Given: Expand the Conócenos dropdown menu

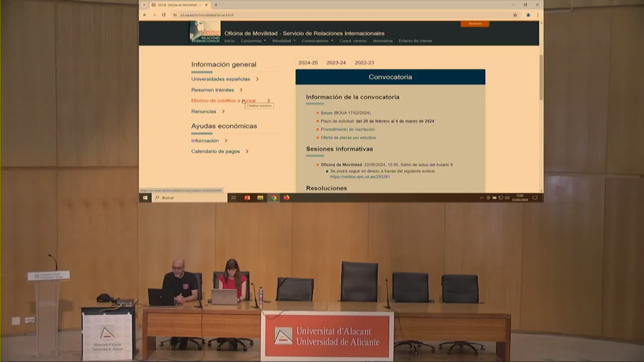Looking at the screenshot, I should 253,41.
